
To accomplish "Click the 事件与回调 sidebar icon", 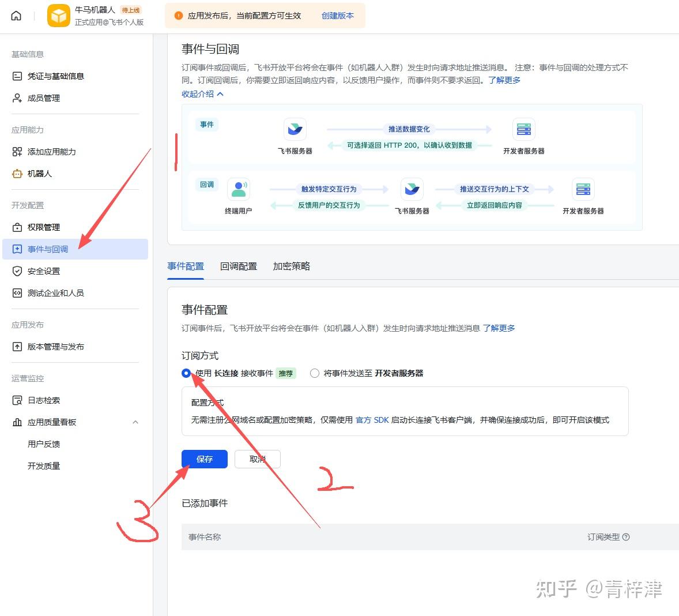I will (17, 249).
